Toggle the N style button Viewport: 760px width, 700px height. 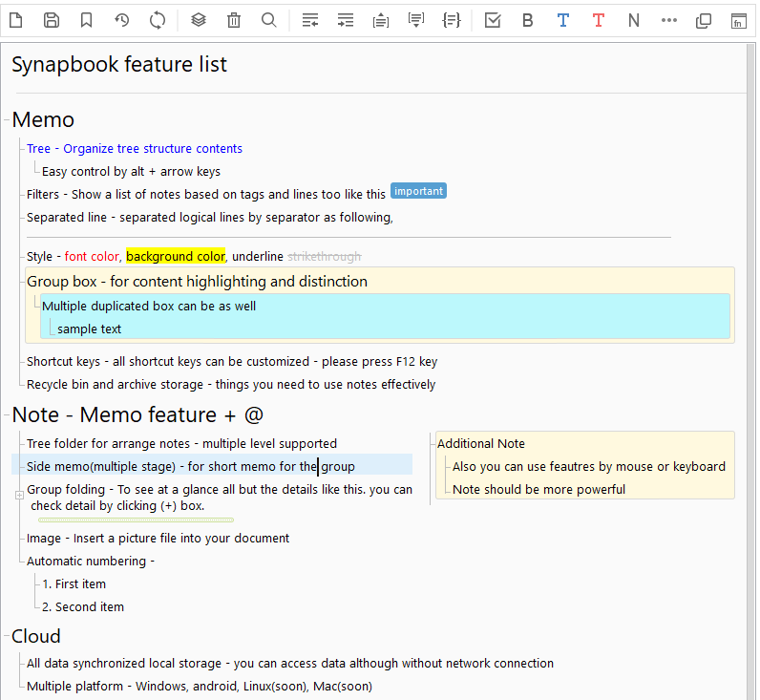(634, 20)
